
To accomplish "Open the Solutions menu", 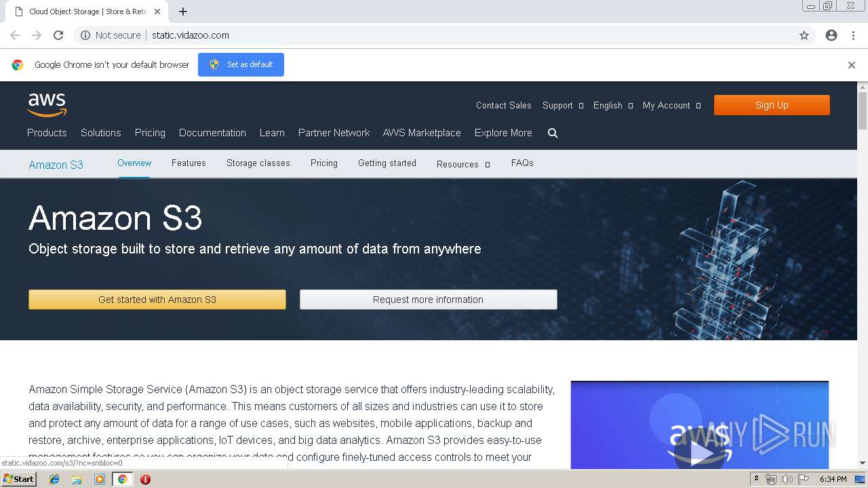I will (x=101, y=133).
